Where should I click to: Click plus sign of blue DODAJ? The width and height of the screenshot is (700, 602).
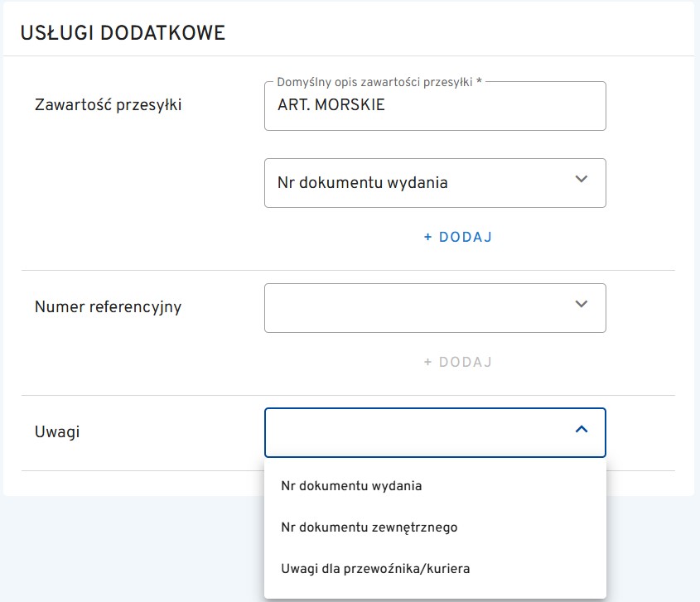pos(428,237)
